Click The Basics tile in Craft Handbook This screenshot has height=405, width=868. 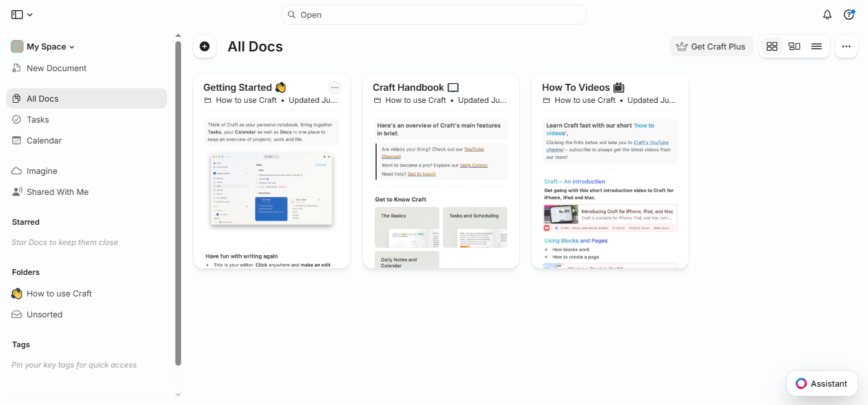(x=407, y=227)
